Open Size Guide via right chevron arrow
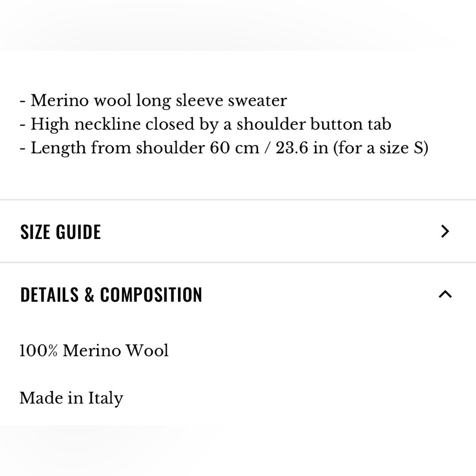This screenshot has height=476, width=476. (445, 231)
